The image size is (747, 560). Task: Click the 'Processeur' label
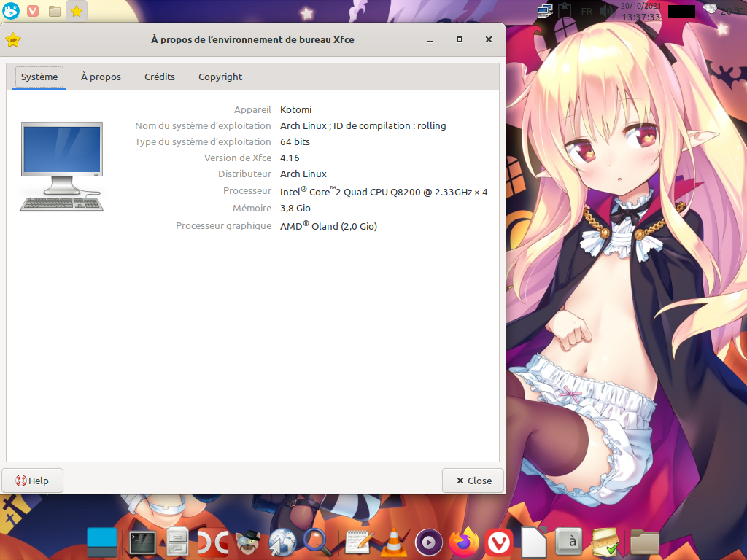point(247,191)
